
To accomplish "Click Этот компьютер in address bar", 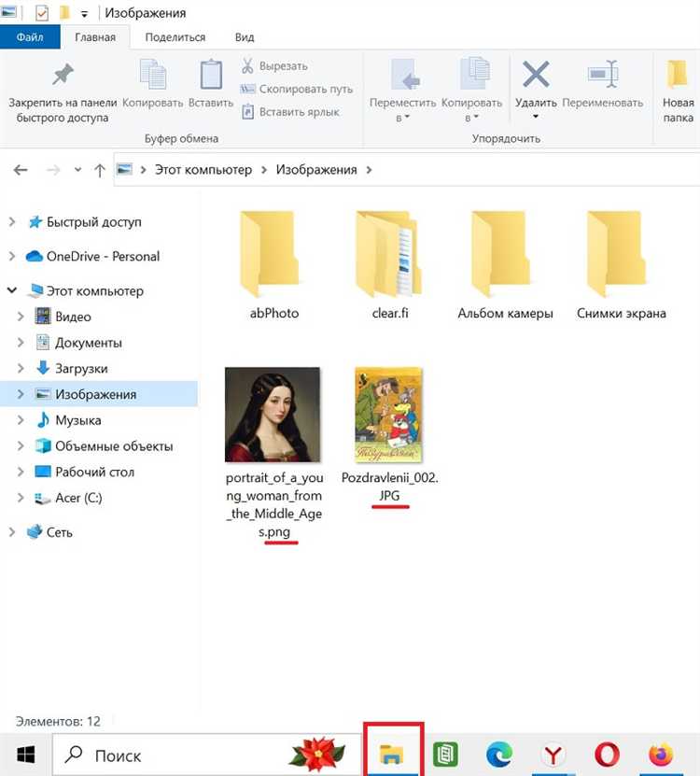I will point(203,170).
